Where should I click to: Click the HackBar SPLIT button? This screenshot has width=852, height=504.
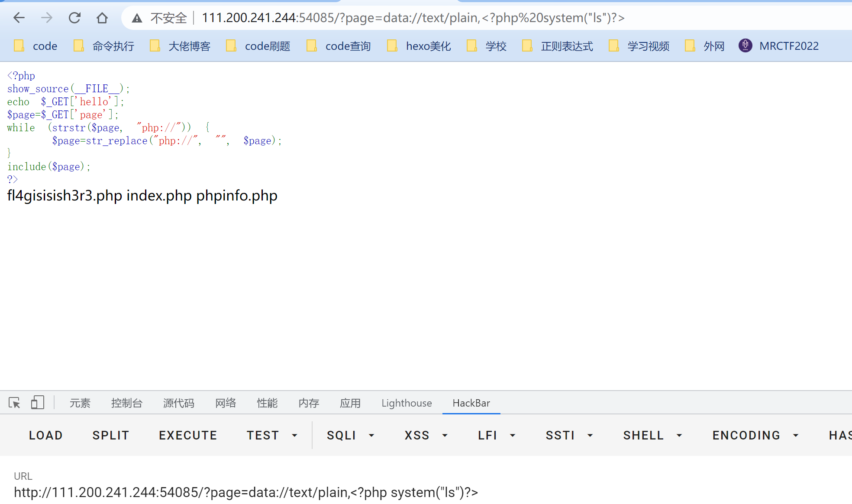111,435
